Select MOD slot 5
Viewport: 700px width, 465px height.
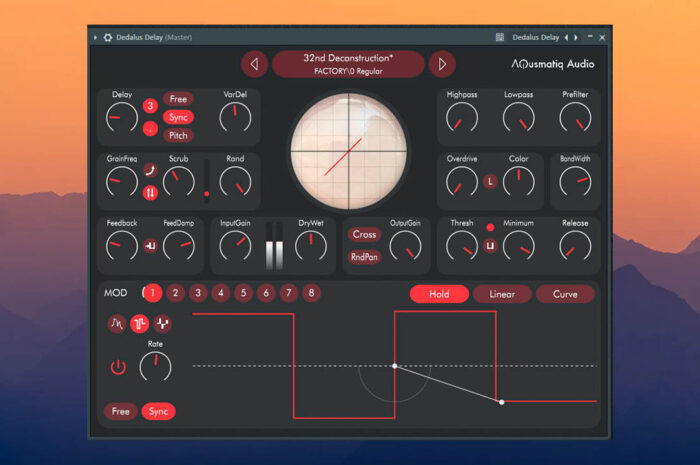243,293
